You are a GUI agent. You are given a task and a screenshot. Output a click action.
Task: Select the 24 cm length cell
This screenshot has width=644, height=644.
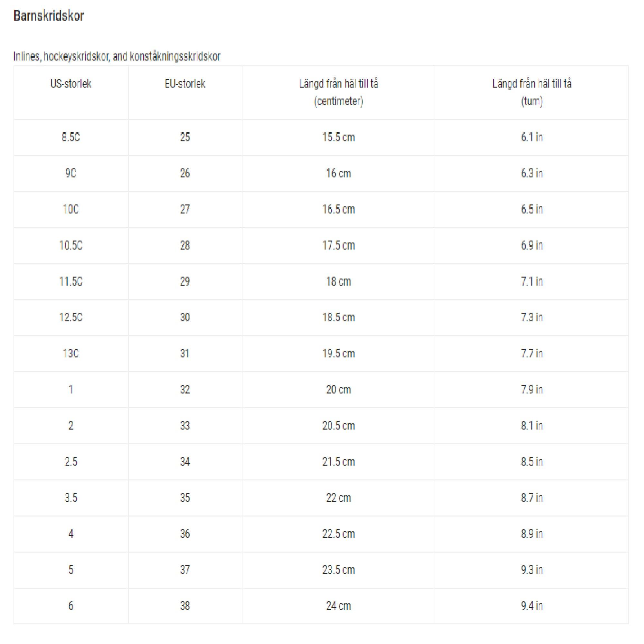pos(338,605)
